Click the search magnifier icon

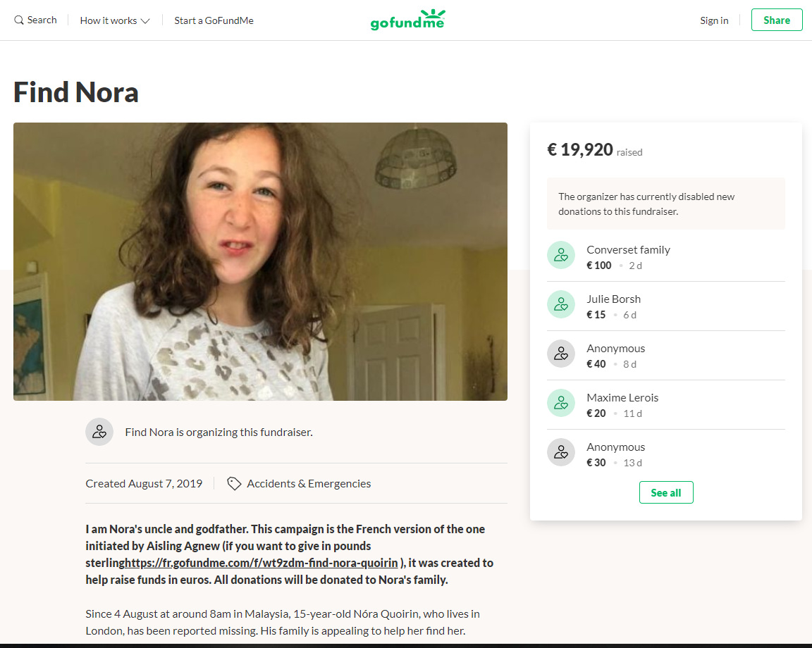19,20
